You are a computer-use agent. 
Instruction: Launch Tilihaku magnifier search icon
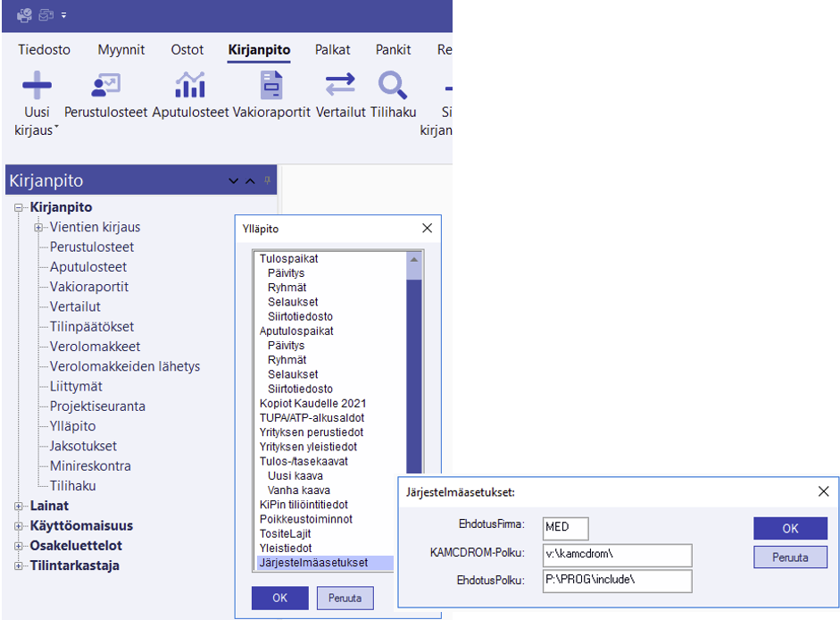pos(393,87)
